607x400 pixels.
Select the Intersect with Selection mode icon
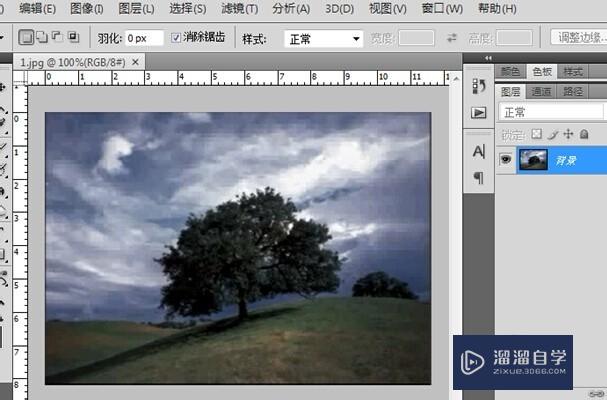pyautogui.click(x=73, y=37)
